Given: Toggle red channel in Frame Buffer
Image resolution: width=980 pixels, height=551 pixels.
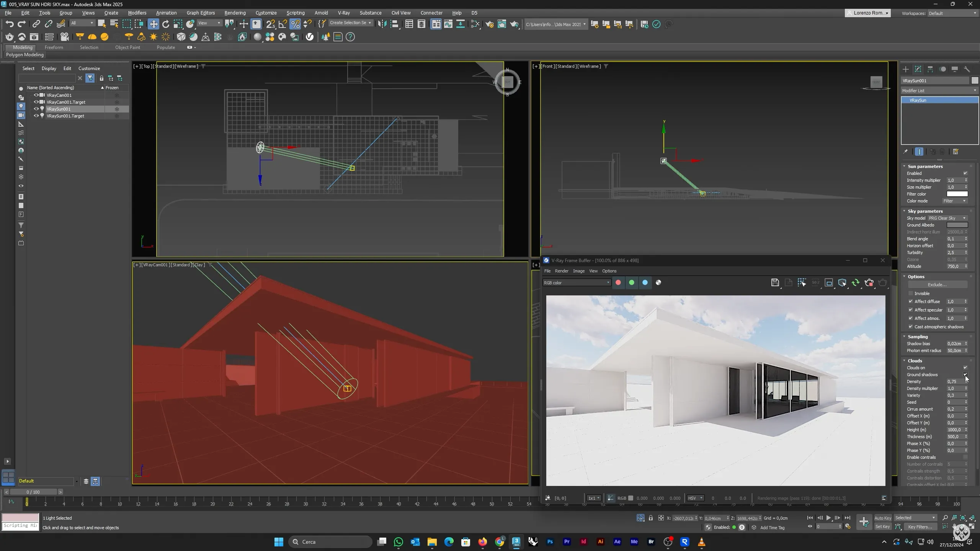Looking at the screenshot, I should pos(618,283).
